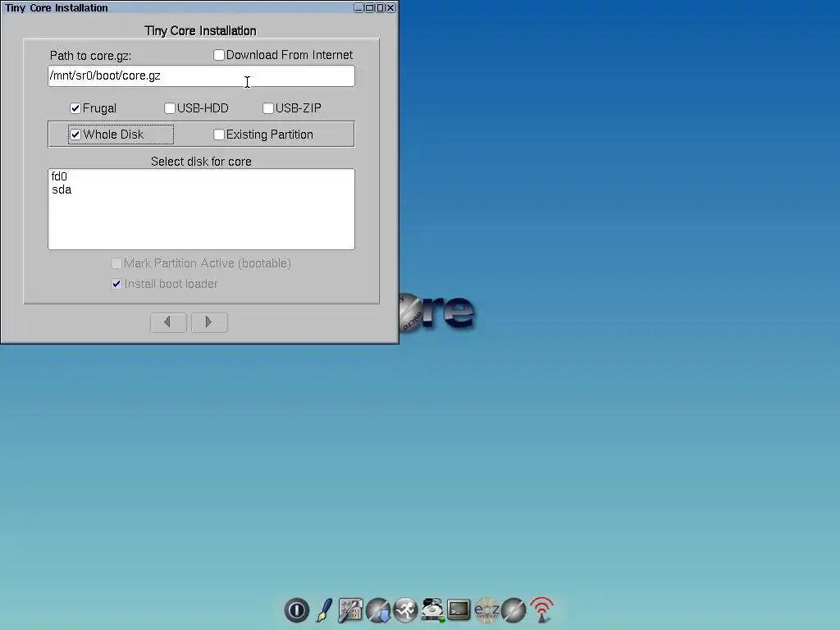Open the ezremaster disc icon

point(486,610)
